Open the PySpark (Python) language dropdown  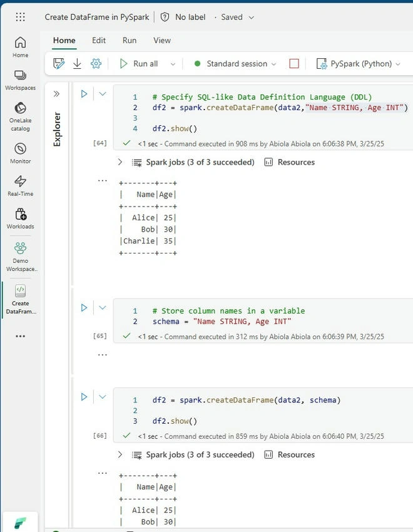click(398, 64)
